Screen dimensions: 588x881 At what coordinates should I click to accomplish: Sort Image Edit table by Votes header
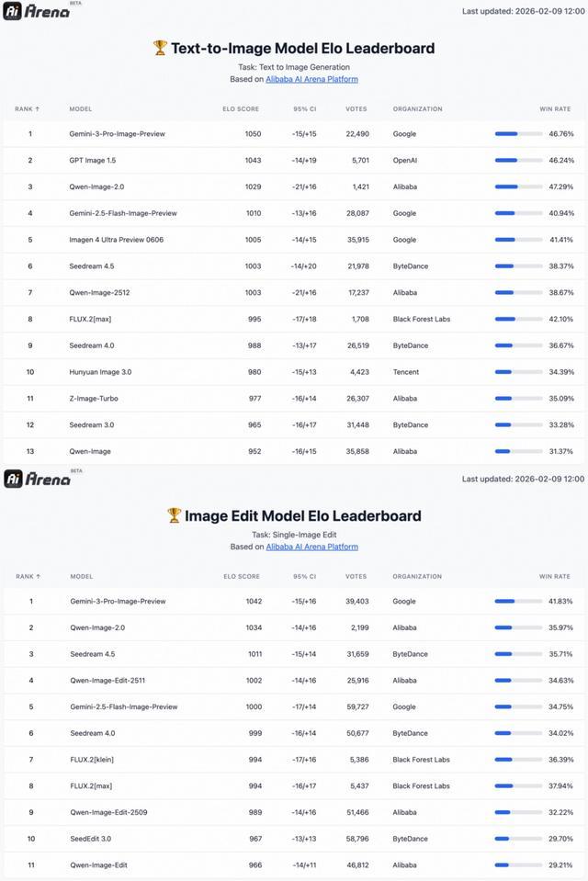coord(356,577)
